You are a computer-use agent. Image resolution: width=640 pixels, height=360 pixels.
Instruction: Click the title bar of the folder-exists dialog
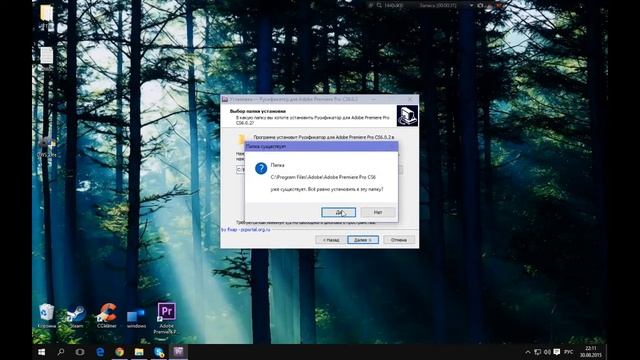tap(321, 146)
